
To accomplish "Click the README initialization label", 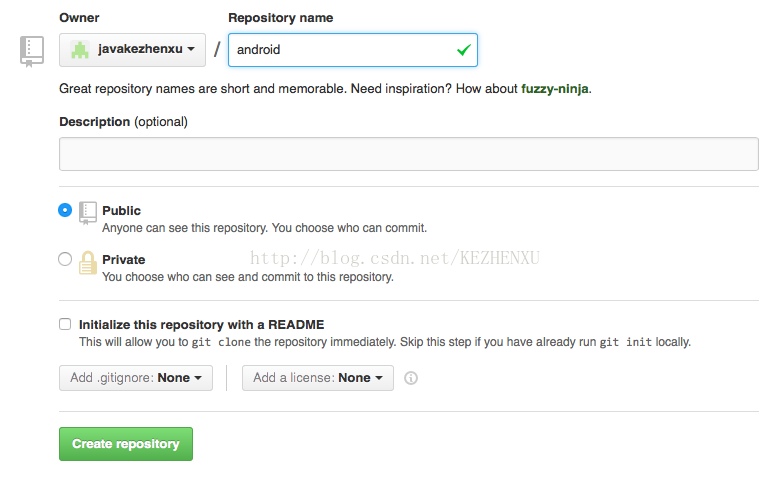I will tap(201, 325).
